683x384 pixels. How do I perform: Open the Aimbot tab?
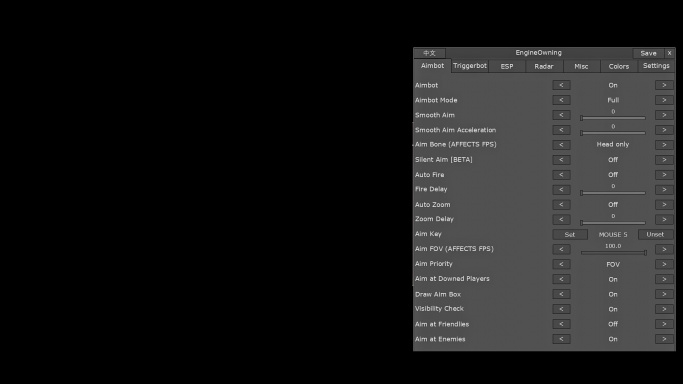click(x=432, y=66)
